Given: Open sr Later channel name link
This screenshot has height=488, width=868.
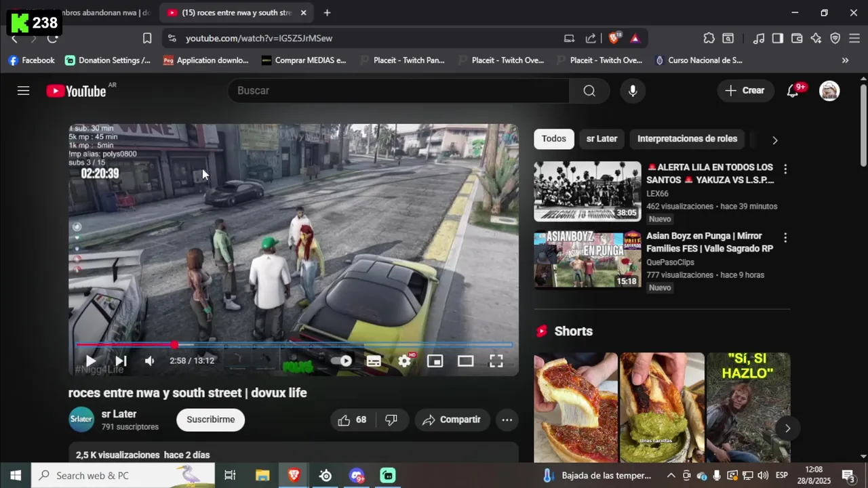Looking at the screenshot, I should pyautogui.click(x=119, y=414).
